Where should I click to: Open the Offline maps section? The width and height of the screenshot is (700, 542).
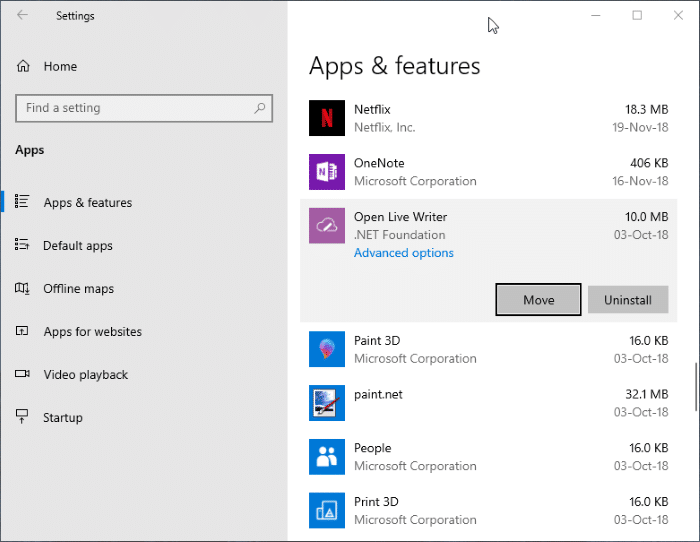click(x=78, y=289)
